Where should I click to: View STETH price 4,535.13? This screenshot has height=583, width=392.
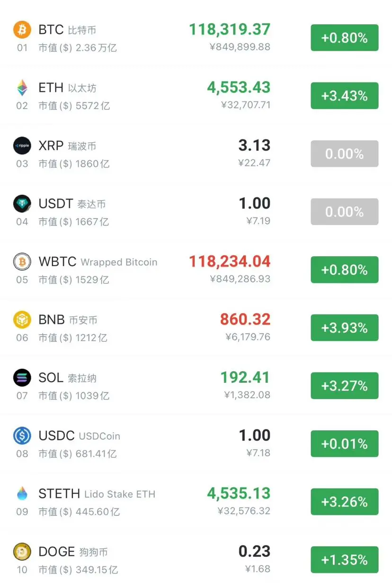click(x=239, y=493)
